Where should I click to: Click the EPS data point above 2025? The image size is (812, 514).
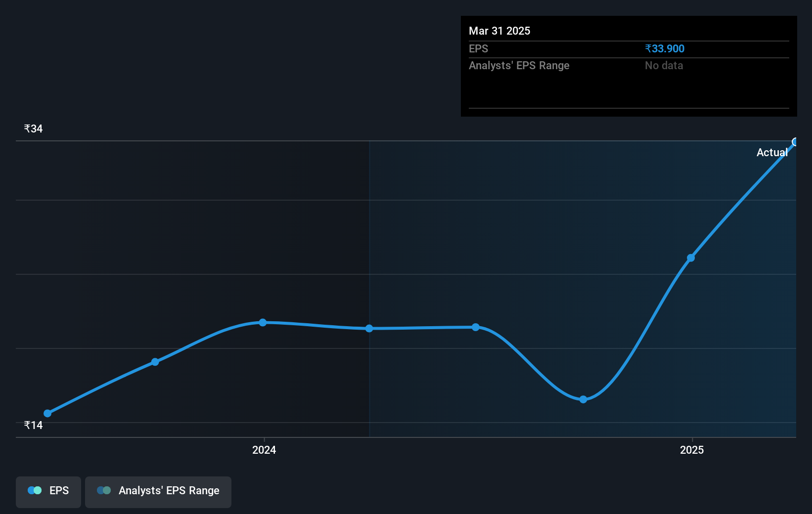(691, 258)
